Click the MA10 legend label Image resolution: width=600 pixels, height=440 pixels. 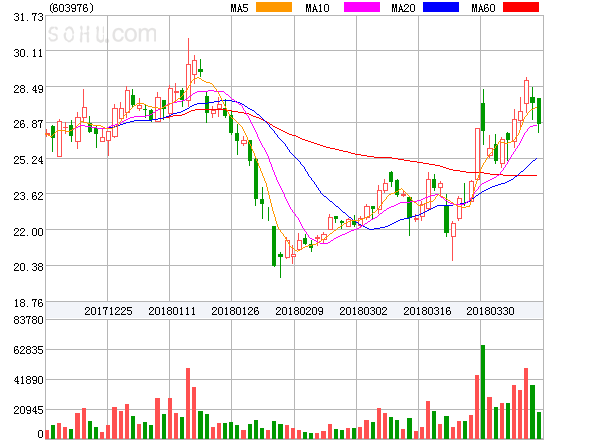(x=317, y=8)
